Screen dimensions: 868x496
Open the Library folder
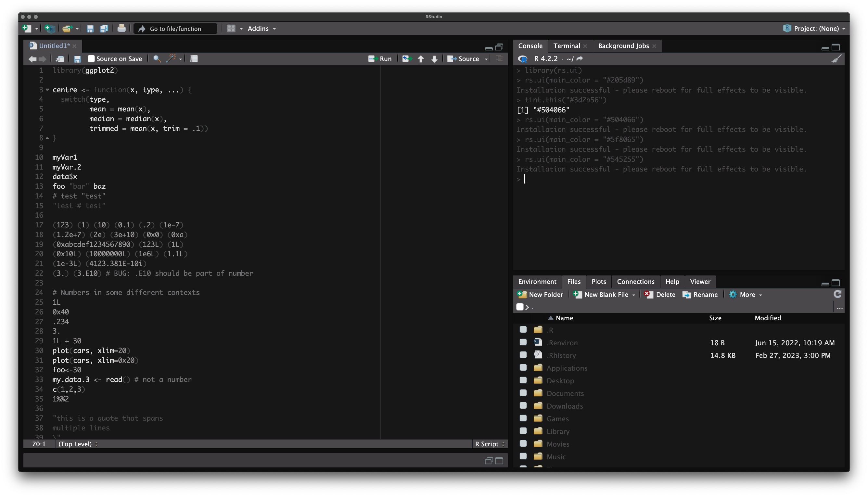pos(558,431)
